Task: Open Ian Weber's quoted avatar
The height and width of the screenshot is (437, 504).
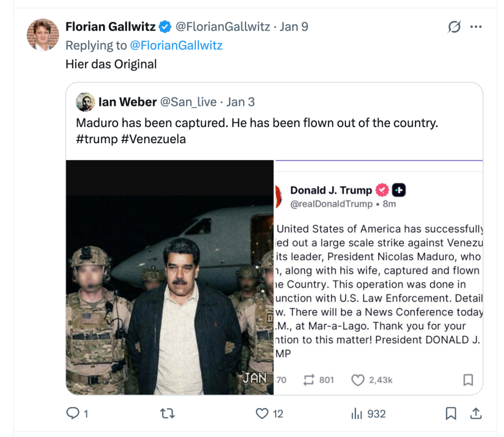Action: (85, 101)
